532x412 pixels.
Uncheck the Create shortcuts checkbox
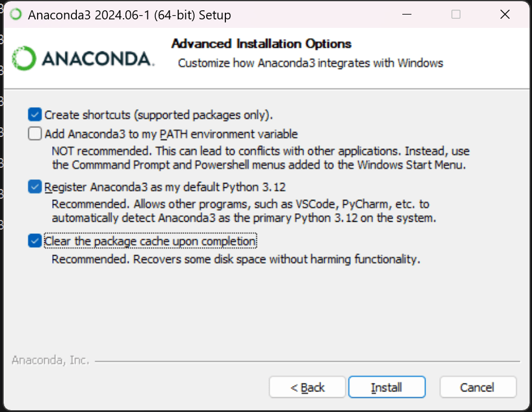35,114
